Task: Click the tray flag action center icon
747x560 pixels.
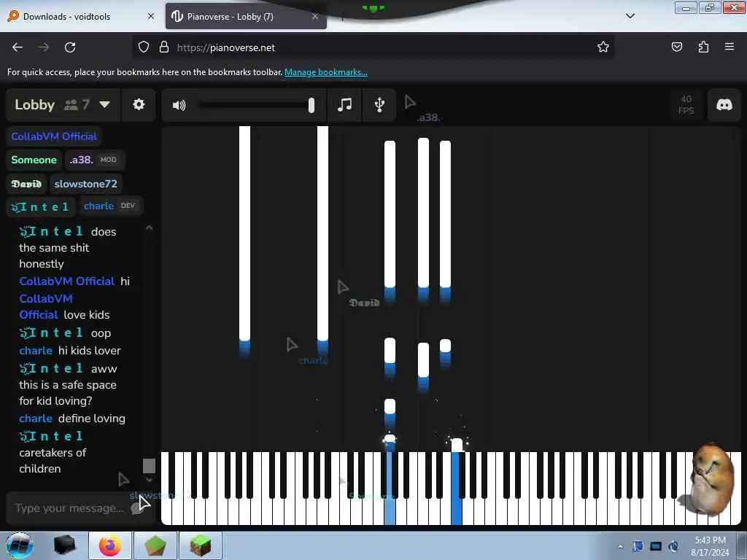Action: (638, 546)
